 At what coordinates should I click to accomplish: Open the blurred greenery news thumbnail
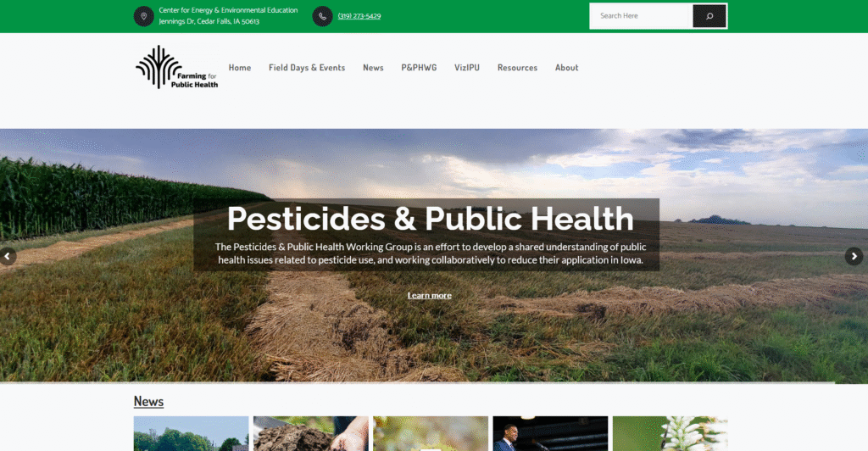[431, 434]
